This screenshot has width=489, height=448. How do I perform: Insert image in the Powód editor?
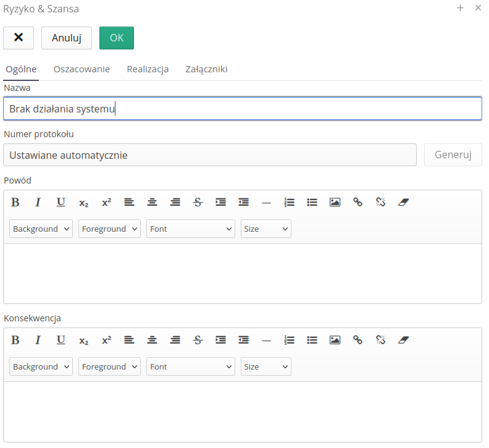click(335, 202)
